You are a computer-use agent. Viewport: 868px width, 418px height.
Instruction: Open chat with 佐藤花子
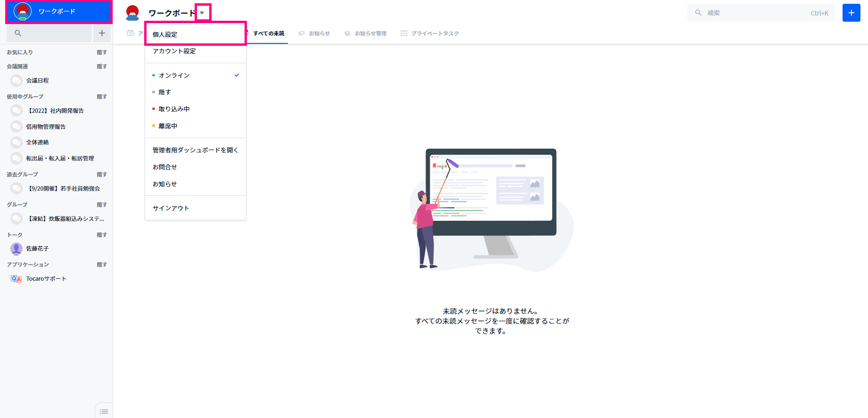click(37, 249)
